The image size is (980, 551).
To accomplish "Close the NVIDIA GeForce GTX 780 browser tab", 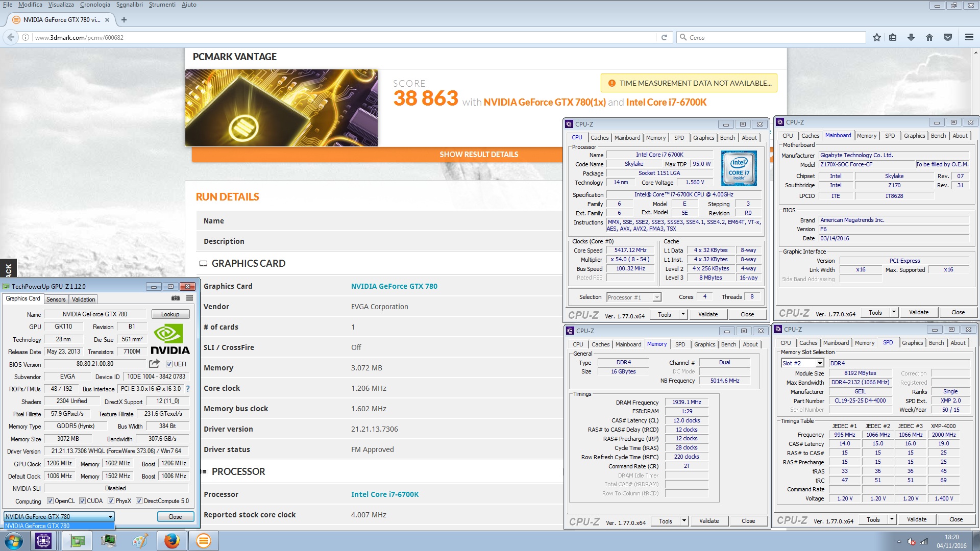I will coord(107,20).
